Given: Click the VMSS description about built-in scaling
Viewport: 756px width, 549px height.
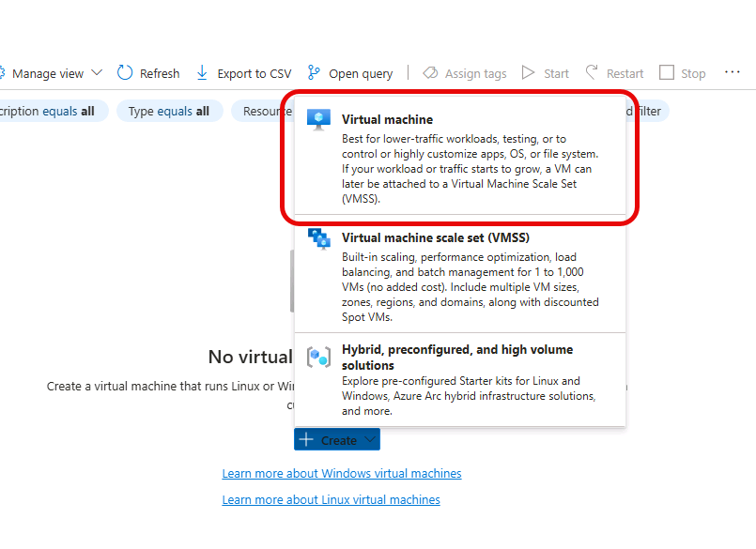Looking at the screenshot, I should [471, 287].
